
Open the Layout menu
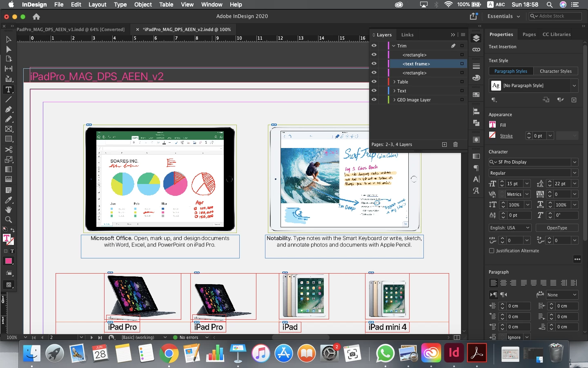97,4
